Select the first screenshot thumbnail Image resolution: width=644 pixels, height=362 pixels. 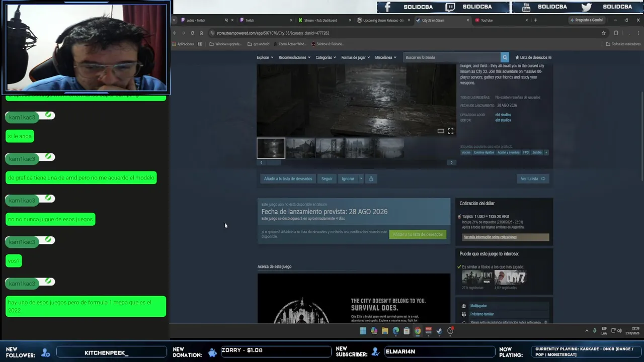tap(271, 148)
